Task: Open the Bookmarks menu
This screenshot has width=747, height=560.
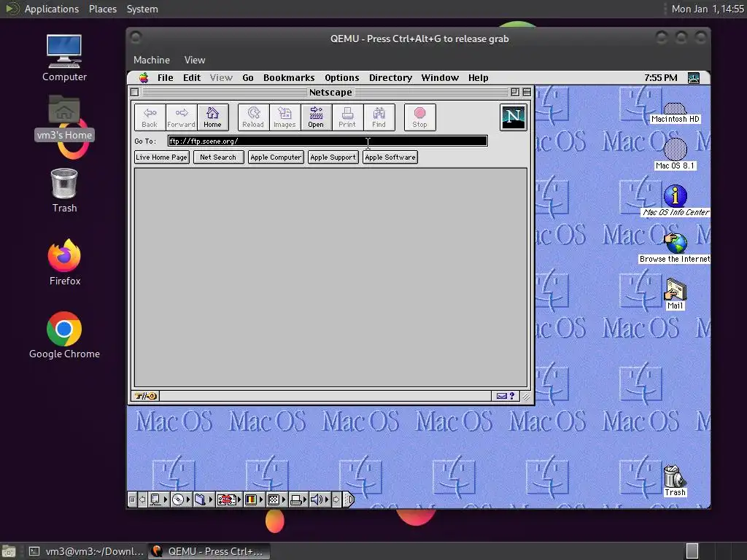Action: (x=289, y=77)
